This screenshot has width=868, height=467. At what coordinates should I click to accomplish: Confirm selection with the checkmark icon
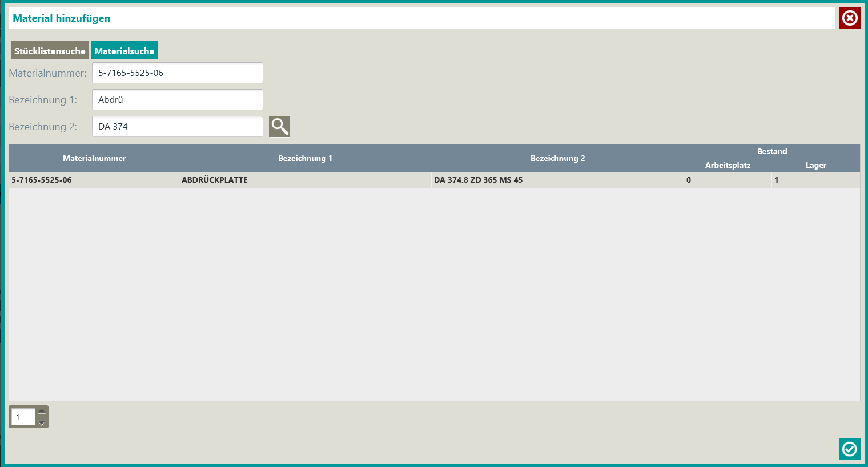point(849,449)
